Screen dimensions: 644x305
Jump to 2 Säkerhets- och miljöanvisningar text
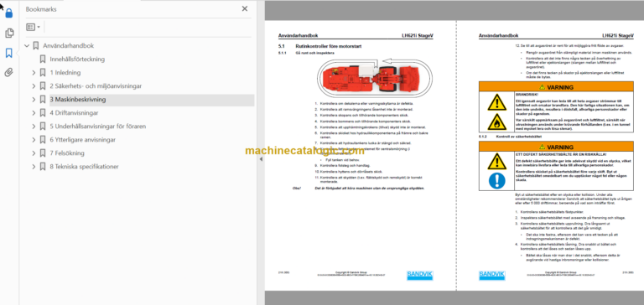click(x=96, y=86)
